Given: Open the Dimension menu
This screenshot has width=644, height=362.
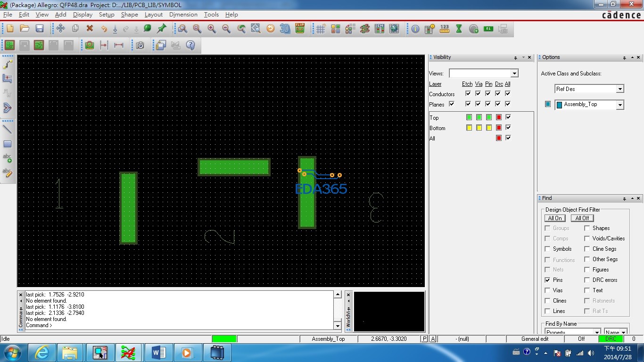Looking at the screenshot, I should click(183, 15).
